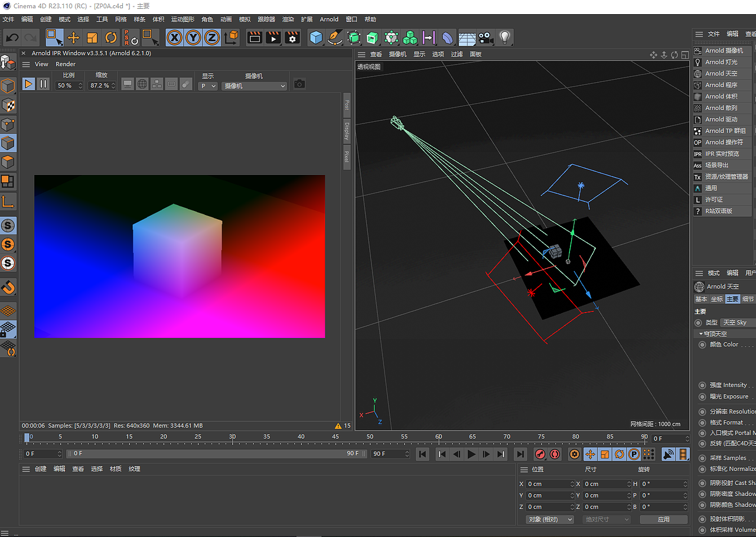This screenshot has width=756, height=537.
Task: Click the render to picture viewer icon
Action: pos(273,38)
